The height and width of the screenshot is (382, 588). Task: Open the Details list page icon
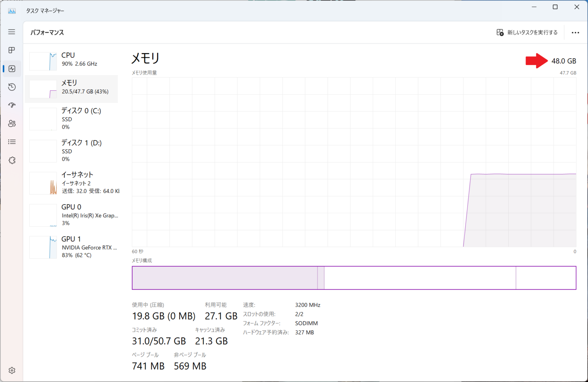tap(12, 142)
